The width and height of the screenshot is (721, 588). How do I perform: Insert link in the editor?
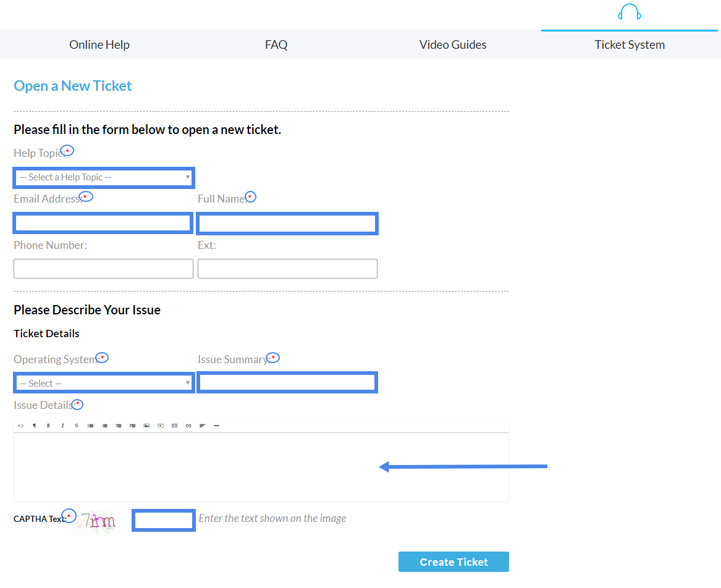pyautogui.click(x=188, y=426)
